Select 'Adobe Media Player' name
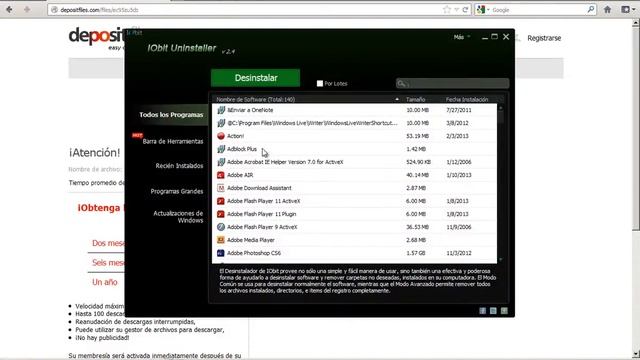This screenshot has height=360, width=640. pos(251,240)
